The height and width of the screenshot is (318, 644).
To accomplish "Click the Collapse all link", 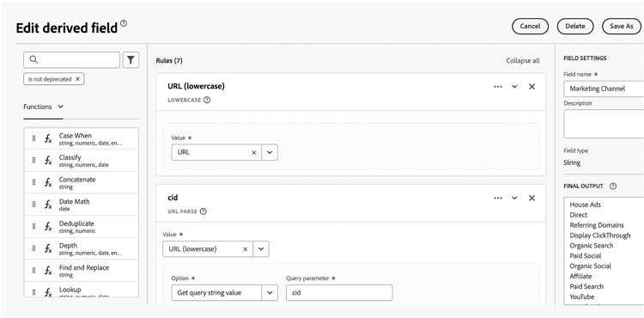I will click(523, 61).
